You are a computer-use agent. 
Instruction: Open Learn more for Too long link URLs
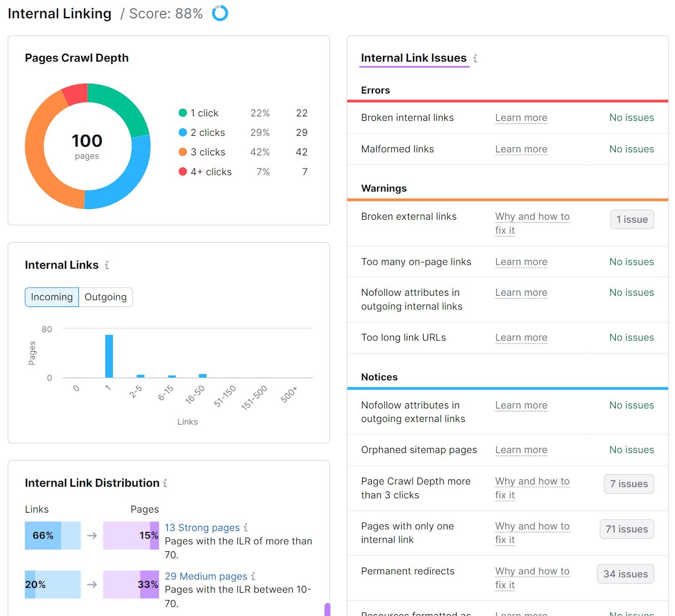(521, 338)
